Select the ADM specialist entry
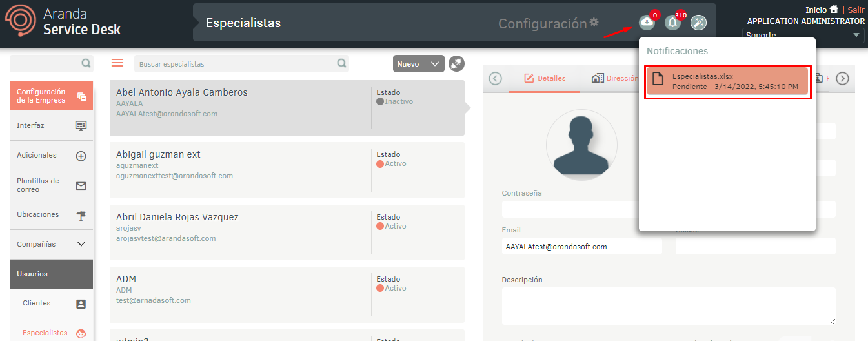 point(287,294)
